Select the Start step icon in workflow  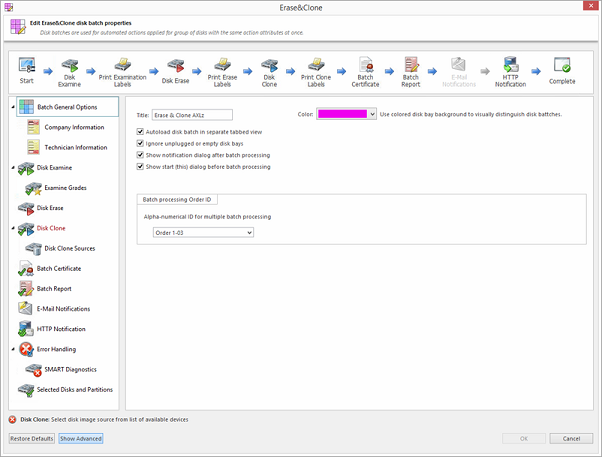click(x=27, y=65)
